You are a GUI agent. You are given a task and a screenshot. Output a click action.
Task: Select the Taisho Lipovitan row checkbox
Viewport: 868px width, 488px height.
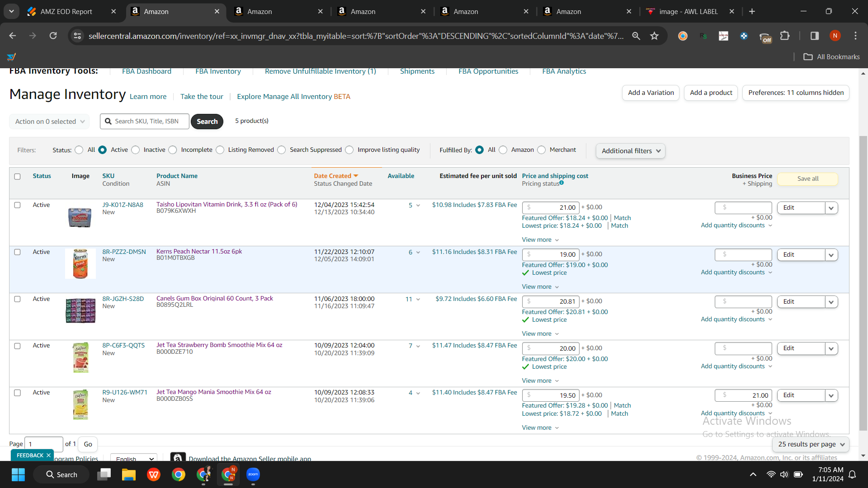pos(17,205)
